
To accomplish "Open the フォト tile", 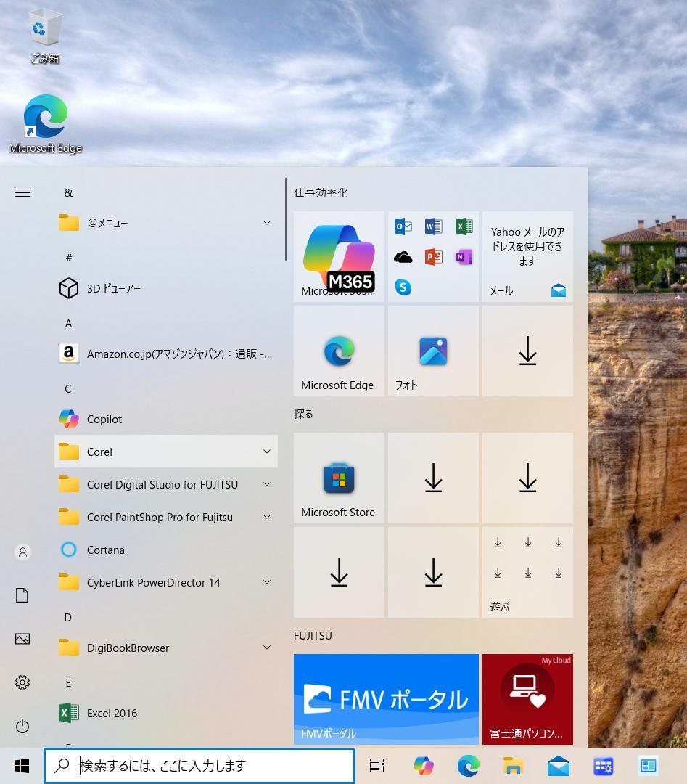I will point(433,351).
